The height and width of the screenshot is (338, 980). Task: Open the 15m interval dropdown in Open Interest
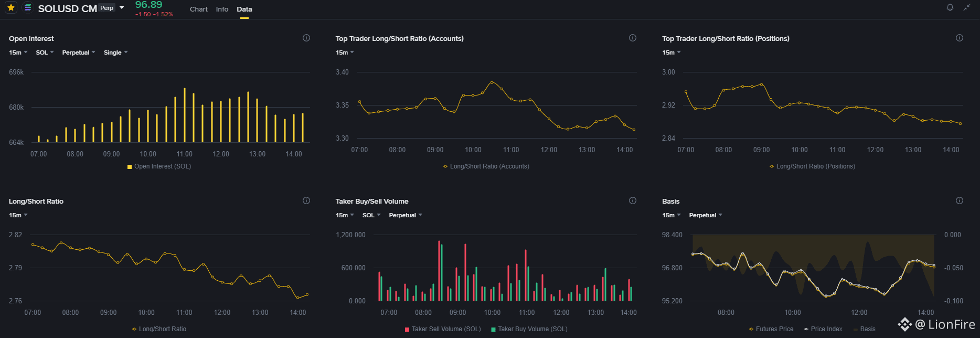tap(18, 52)
